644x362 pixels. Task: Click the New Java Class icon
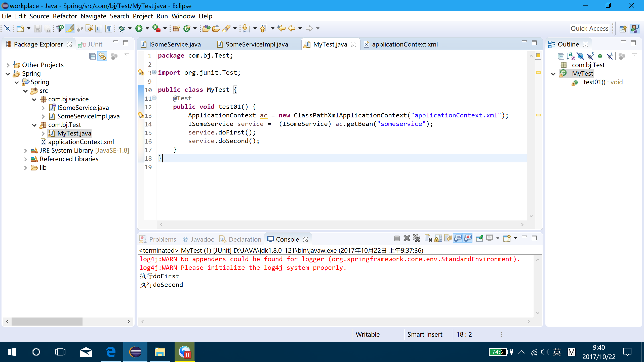[x=187, y=28]
